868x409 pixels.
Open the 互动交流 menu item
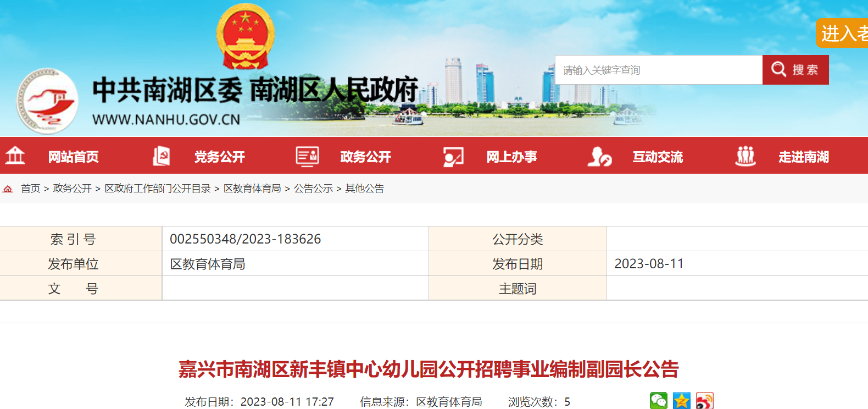658,157
